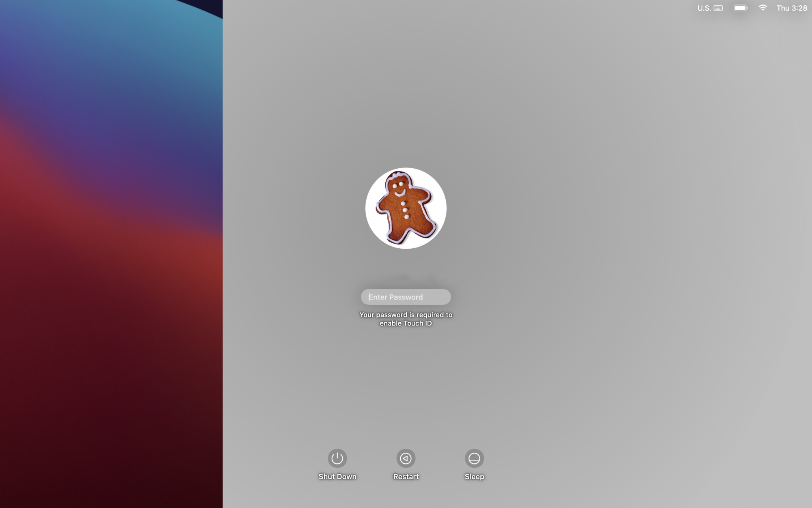Open the Wi-Fi status icon
The height and width of the screenshot is (508, 812).
tap(762, 8)
